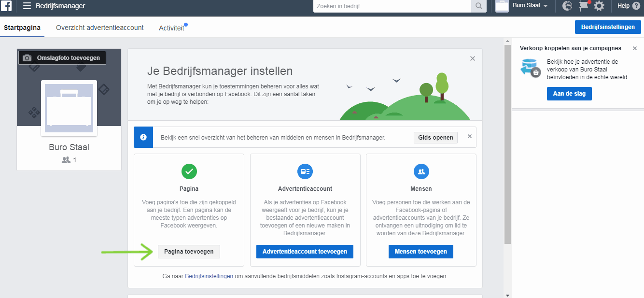Click the scrollbar down arrow
This screenshot has height=298, width=644.
pyautogui.click(x=507, y=295)
